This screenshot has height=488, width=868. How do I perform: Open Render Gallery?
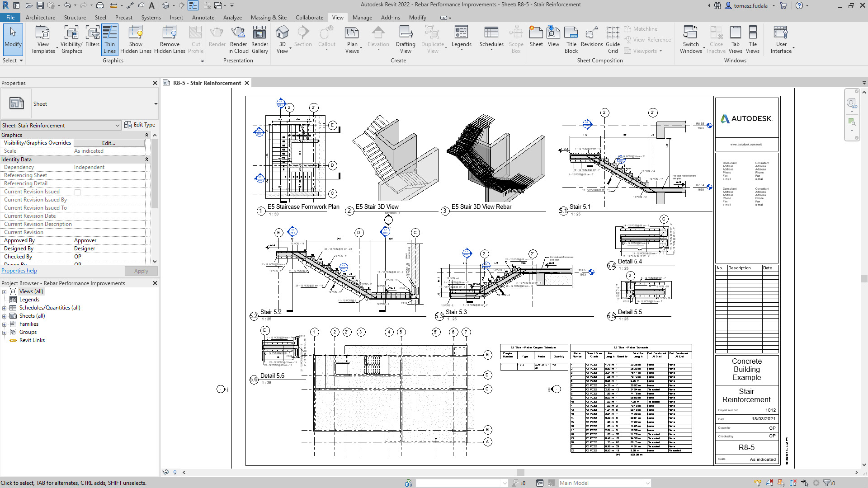[x=259, y=40]
